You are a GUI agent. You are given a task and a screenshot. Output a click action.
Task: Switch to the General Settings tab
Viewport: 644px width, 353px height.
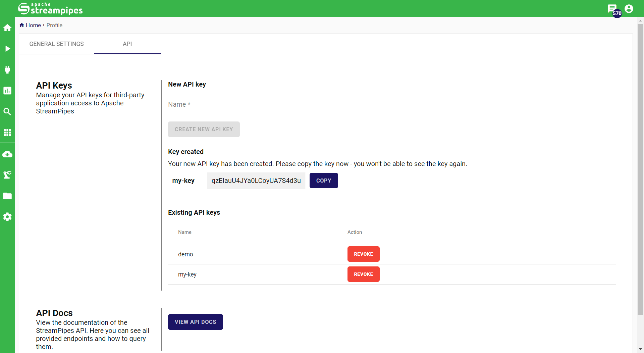click(x=56, y=44)
